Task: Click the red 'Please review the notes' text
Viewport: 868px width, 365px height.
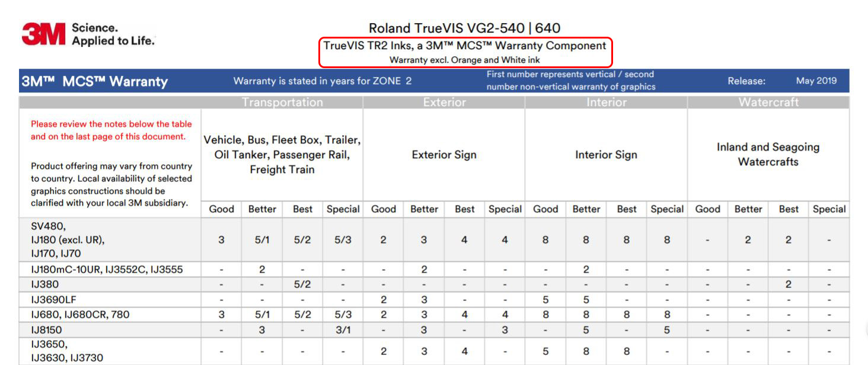Action: pos(111,130)
